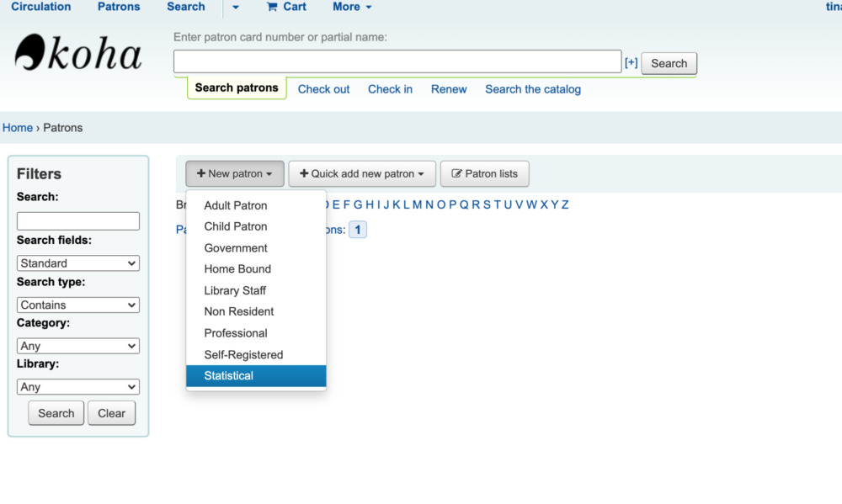Open the Quick add new patron dropdown

pos(362,174)
